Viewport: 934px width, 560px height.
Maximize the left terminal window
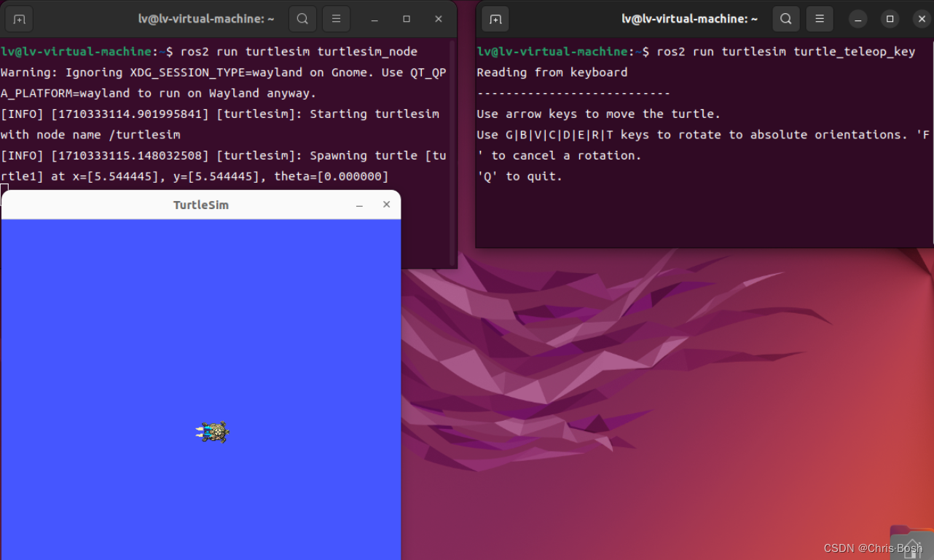[x=407, y=19]
